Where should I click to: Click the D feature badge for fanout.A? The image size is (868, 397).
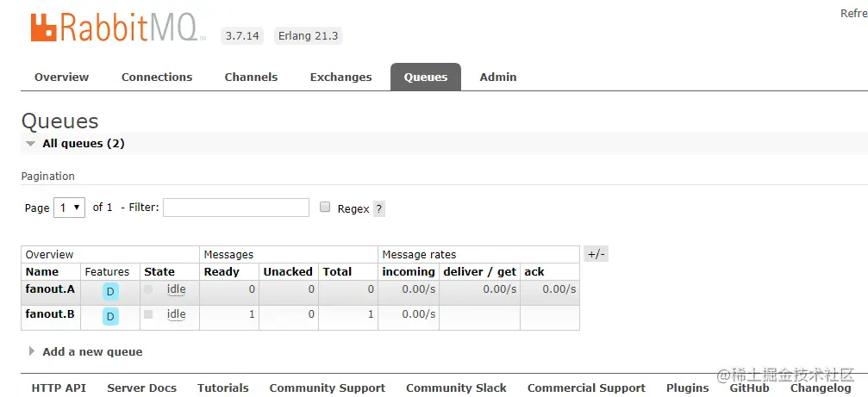point(110,291)
